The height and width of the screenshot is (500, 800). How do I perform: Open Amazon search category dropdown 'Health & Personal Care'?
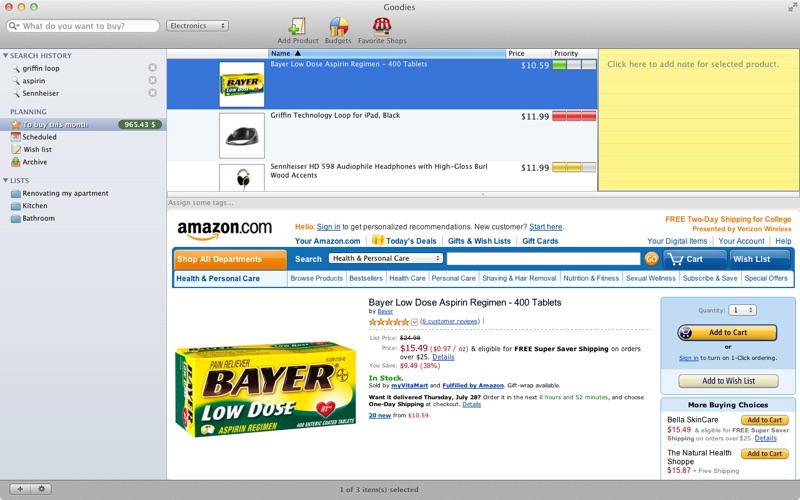tap(386, 258)
